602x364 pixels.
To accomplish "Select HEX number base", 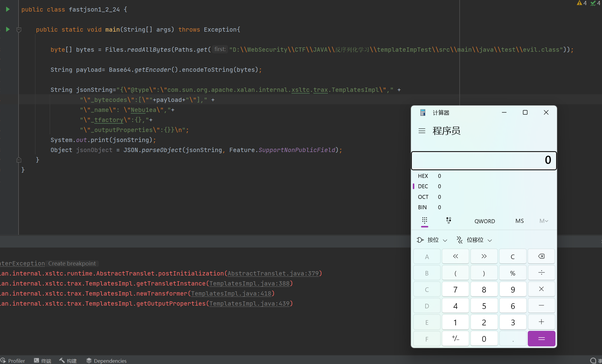I will [x=423, y=176].
